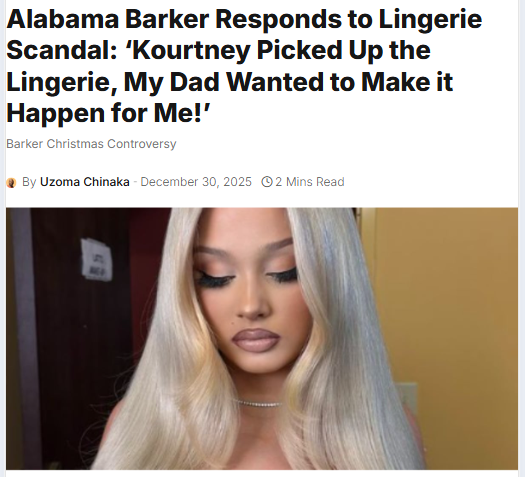Image resolution: width=525 pixels, height=477 pixels.
Task: Click the 'Chinaka' surname in the byline
Action: (106, 182)
